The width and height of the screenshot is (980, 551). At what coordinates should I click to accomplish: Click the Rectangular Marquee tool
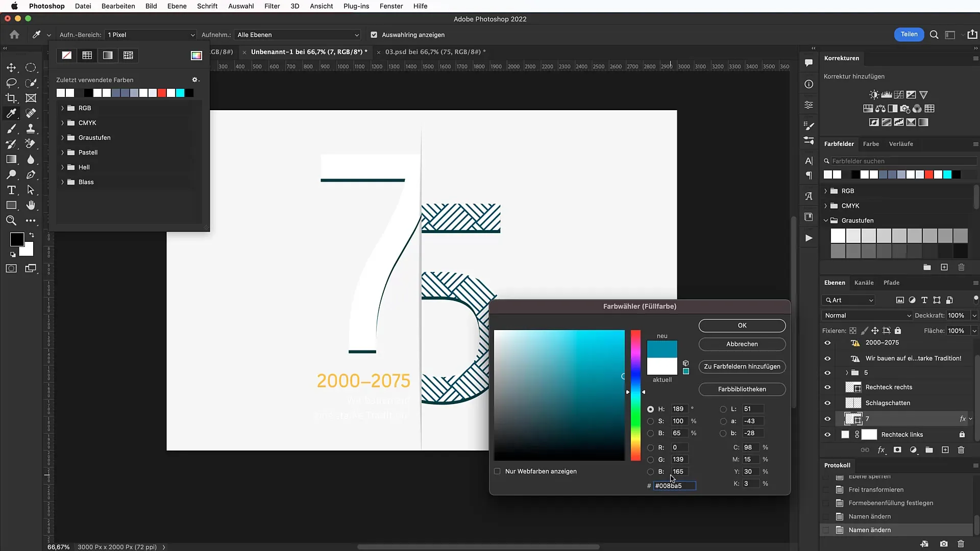[31, 67]
